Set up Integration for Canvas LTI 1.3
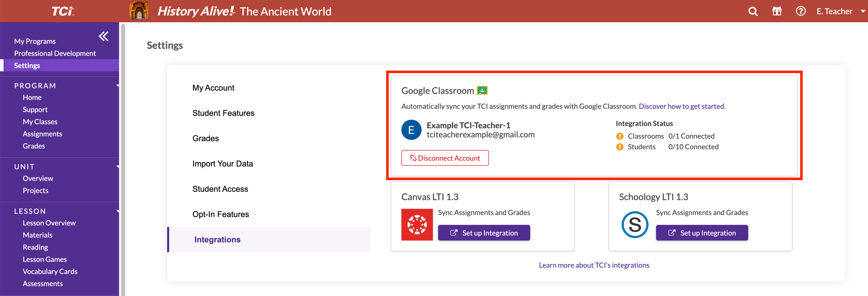Image resolution: width=868 pixels, height=296 pixels. (484, 232)
